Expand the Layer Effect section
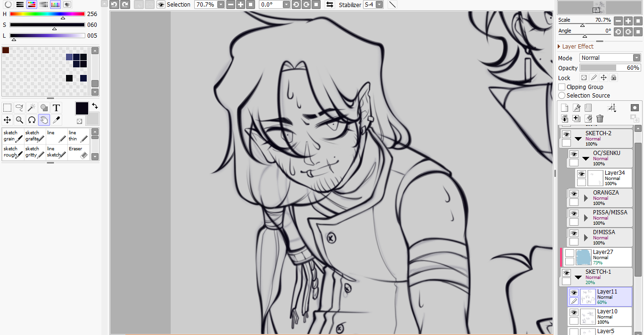This screenshot has width=644, height=335. point(559,47)
